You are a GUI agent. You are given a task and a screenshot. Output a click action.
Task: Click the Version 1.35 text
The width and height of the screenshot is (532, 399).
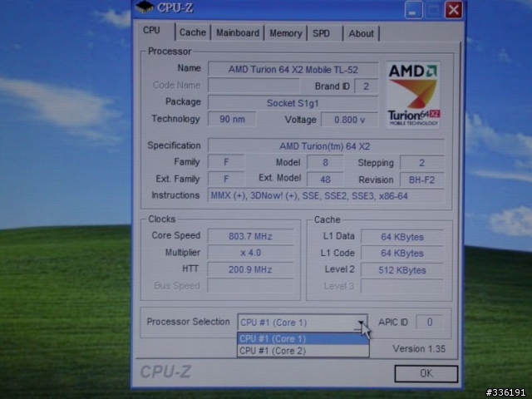pyautogui.click(x=419, y=349)
